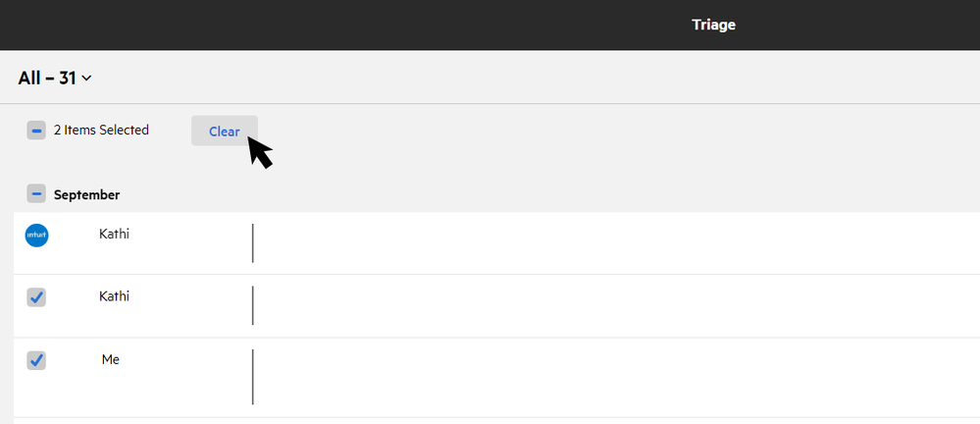Select the Triage header title
980x424 pixels.
click(x=713, y=25)
